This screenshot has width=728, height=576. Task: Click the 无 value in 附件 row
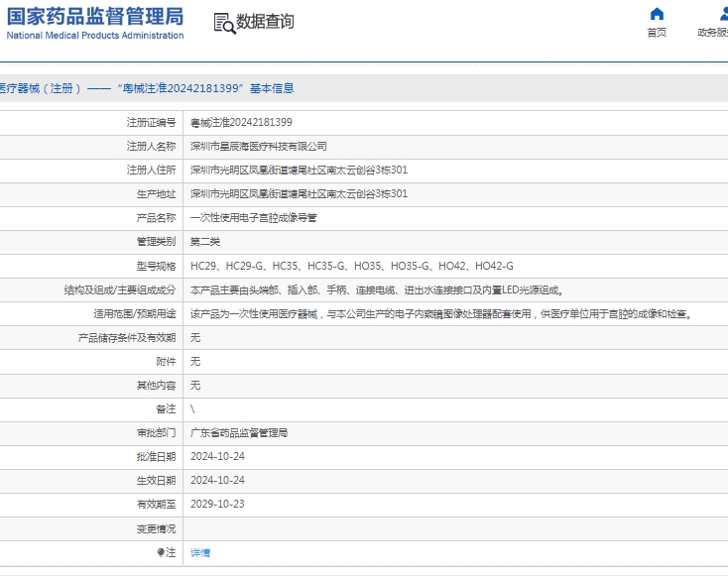[195, 362]
